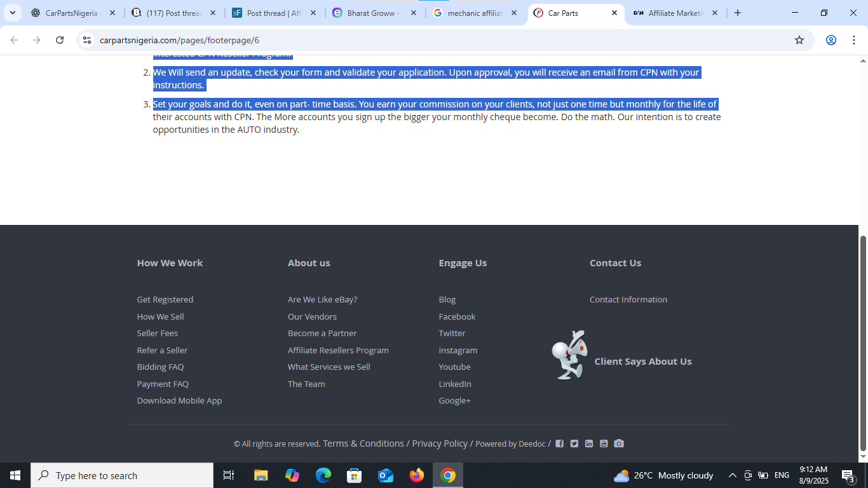Viewport: 868px width, 488px height.
Task: Open the Blog link
Action: (x=447, y=299)
